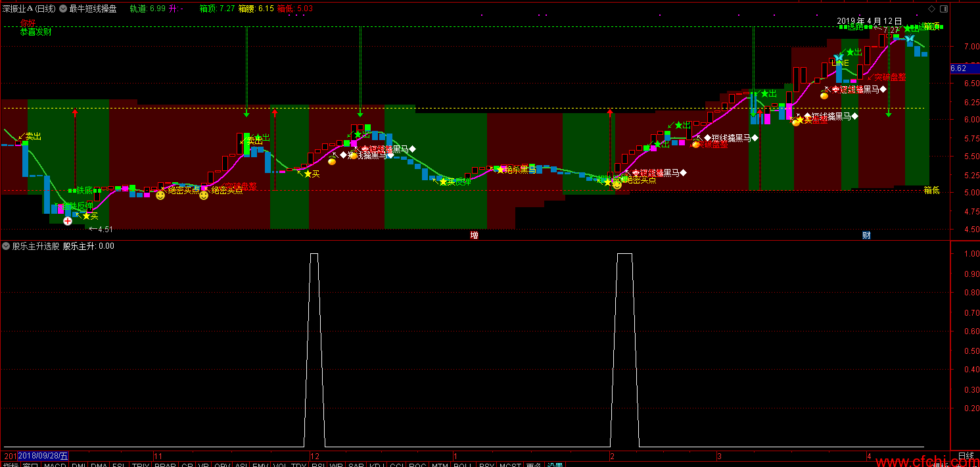Select the FSL indicator tab
Screen dimensions: 980x467
[x=119, y=464]
